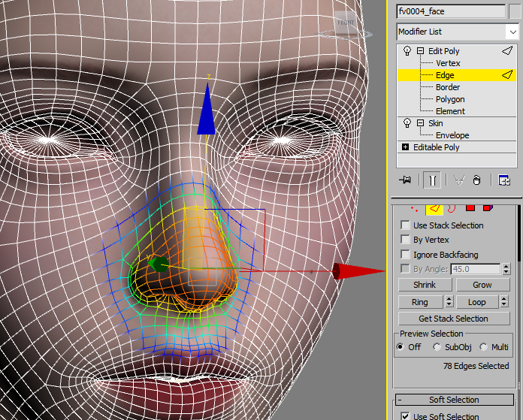The width and height of the screenshot is (523, 420).
Task: Click the Loop button
Action: point(477,302)
